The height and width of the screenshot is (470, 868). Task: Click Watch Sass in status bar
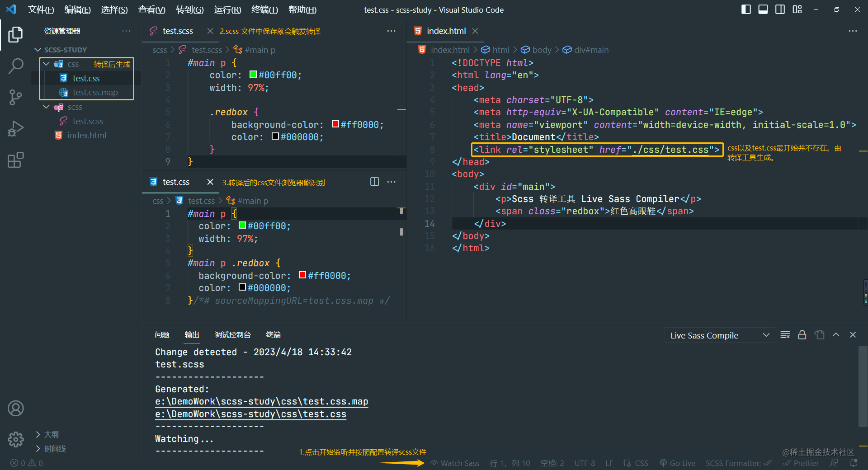click(x=455, y=463)
